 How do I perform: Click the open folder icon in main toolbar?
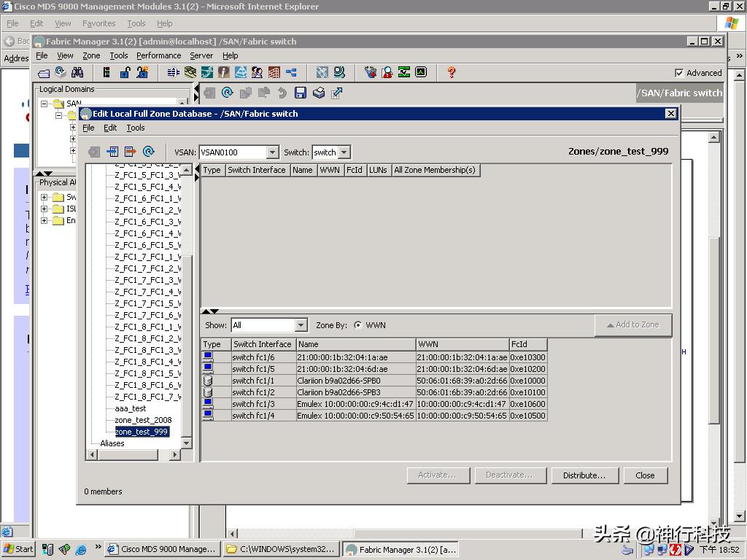[44, 72]
